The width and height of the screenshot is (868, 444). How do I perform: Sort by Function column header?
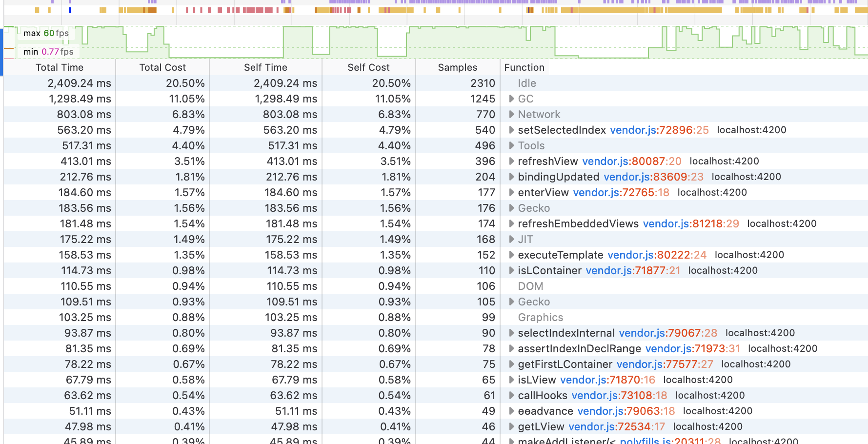click(x=525, y=67)
